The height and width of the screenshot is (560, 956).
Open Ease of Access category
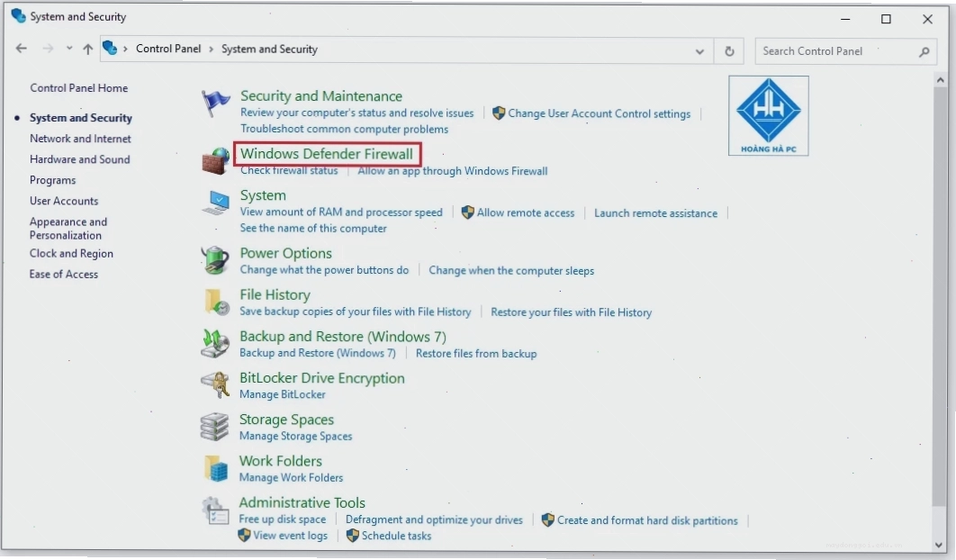point(64,275)
